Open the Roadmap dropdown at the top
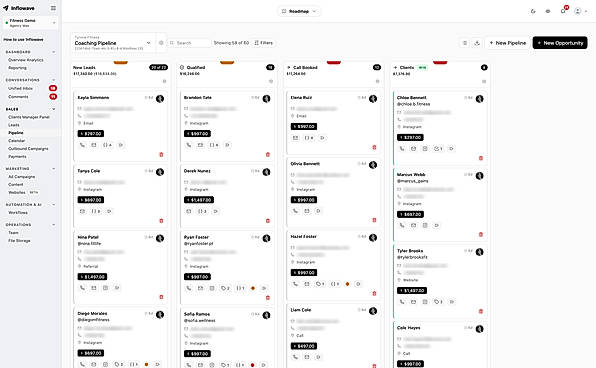This screenshot has height=368, width=596. point(299,11)
